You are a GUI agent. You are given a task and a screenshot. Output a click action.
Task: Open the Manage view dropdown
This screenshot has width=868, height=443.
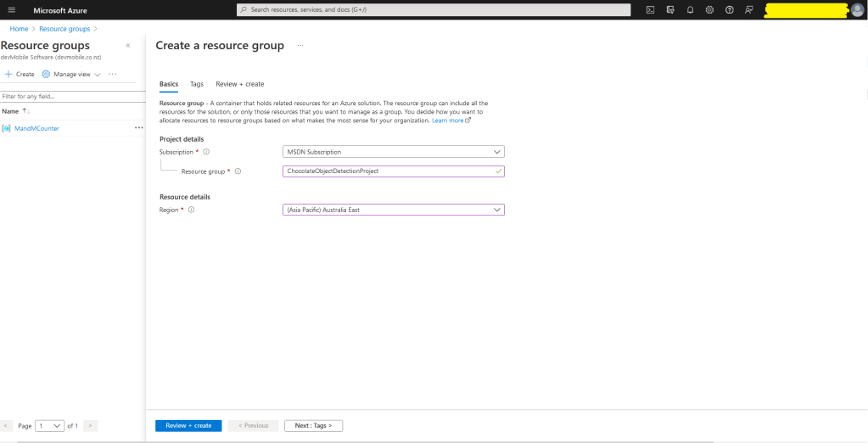(x=71, y=75)
